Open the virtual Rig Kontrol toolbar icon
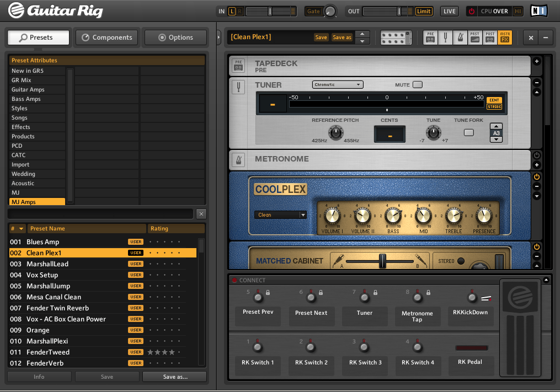 396,37
